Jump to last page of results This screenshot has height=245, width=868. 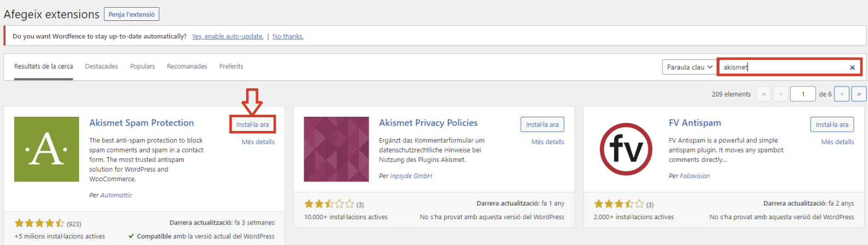859,94
